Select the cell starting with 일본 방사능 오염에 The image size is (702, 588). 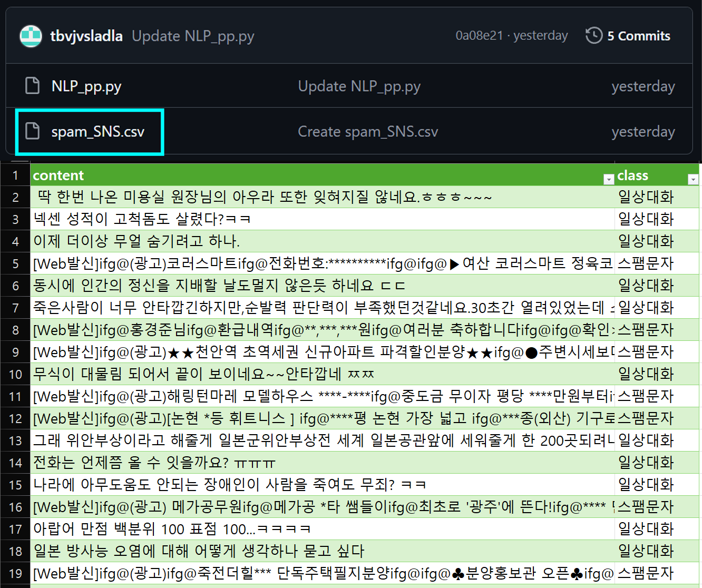[x=323, y=551]
